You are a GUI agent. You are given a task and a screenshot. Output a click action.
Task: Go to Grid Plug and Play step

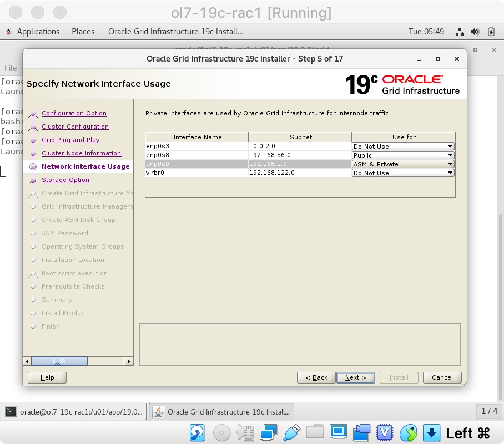tap(70, 140)
